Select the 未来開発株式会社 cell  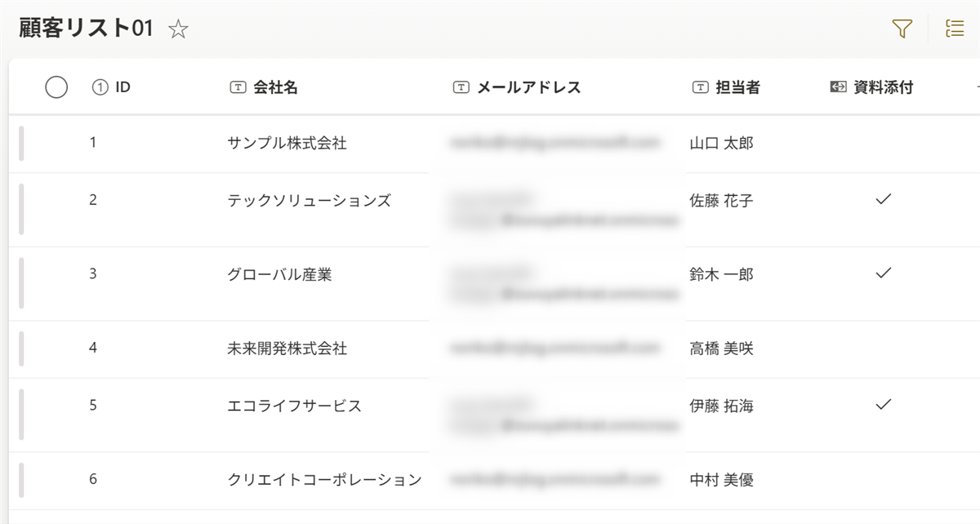coord(287,349)
